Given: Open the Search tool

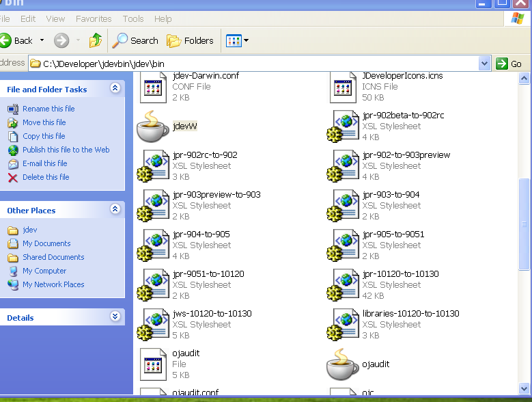Looking at the screenshot, I should coord(135,41).
